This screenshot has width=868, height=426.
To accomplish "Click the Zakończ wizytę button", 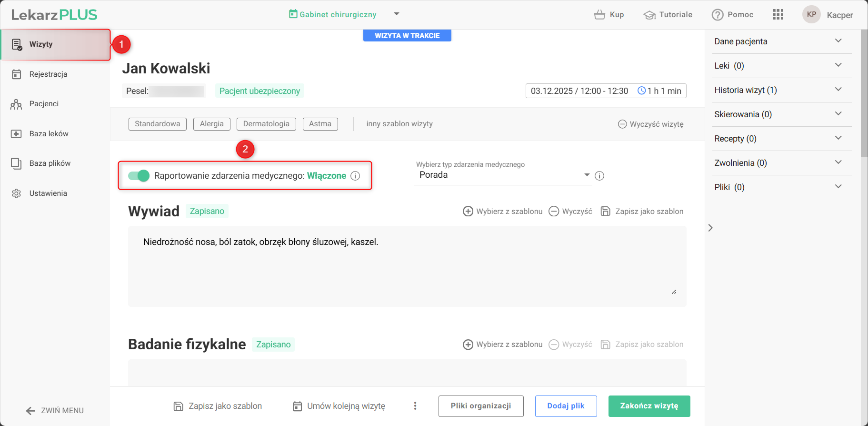I will pos(649,406).
